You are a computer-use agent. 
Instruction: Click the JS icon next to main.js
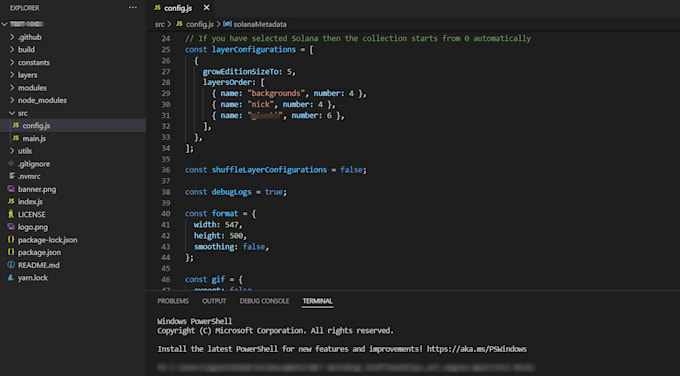click(x=16, y=138)
